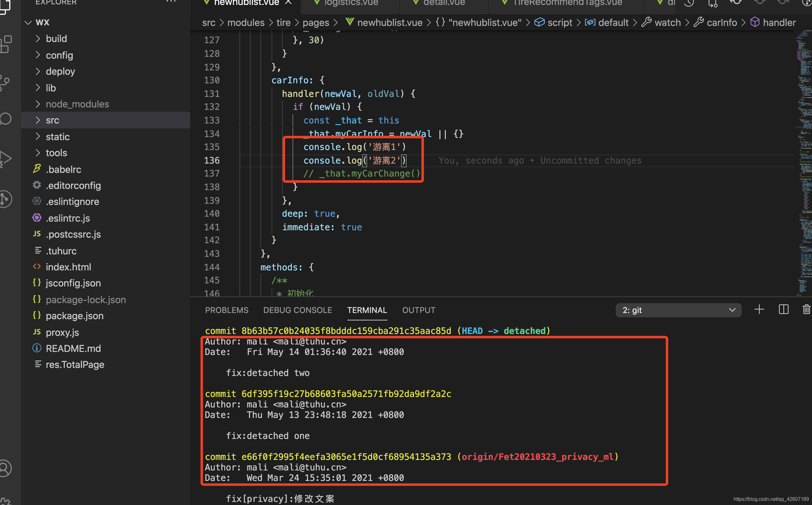Kill terminal with the trash icon

(x=806, y=310)
